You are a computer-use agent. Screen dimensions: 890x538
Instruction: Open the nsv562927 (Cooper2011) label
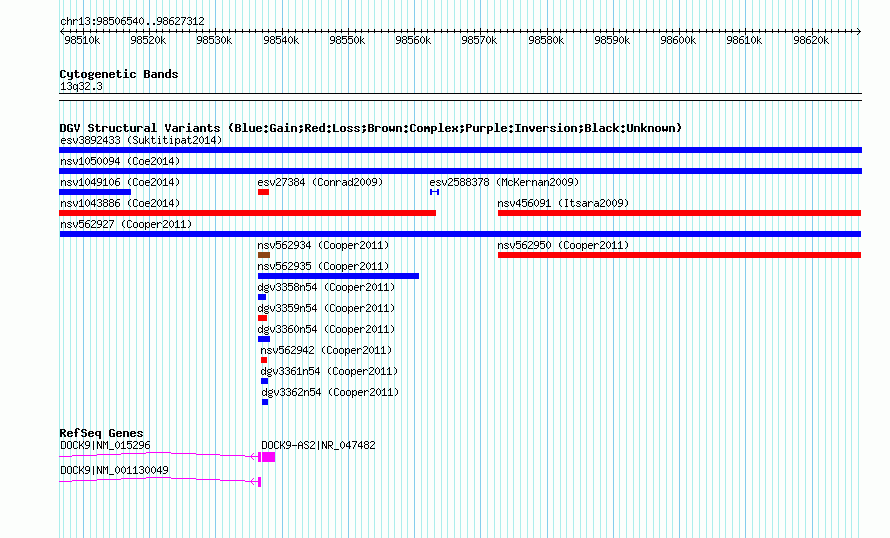126,224
